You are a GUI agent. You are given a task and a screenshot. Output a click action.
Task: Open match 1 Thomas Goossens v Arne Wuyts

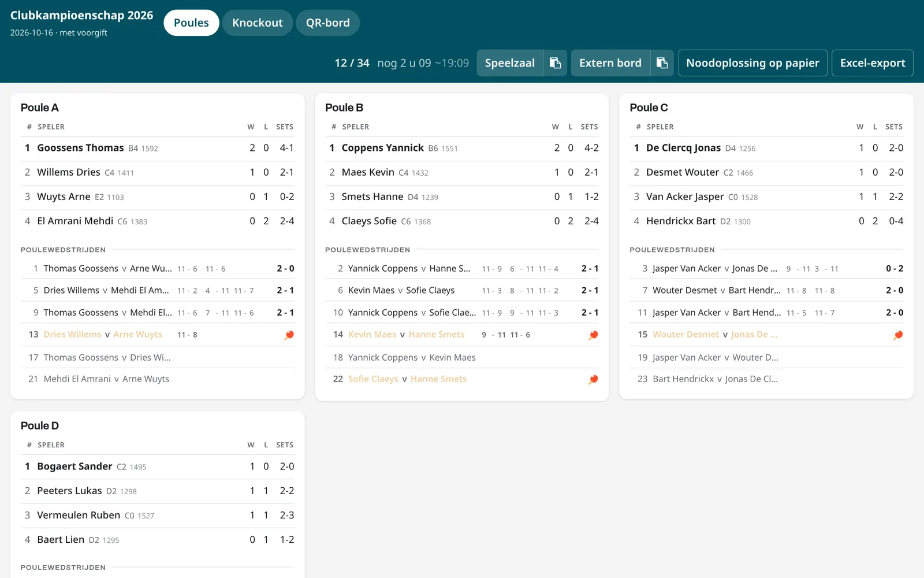pyautogui.click(x=158, y=269)
